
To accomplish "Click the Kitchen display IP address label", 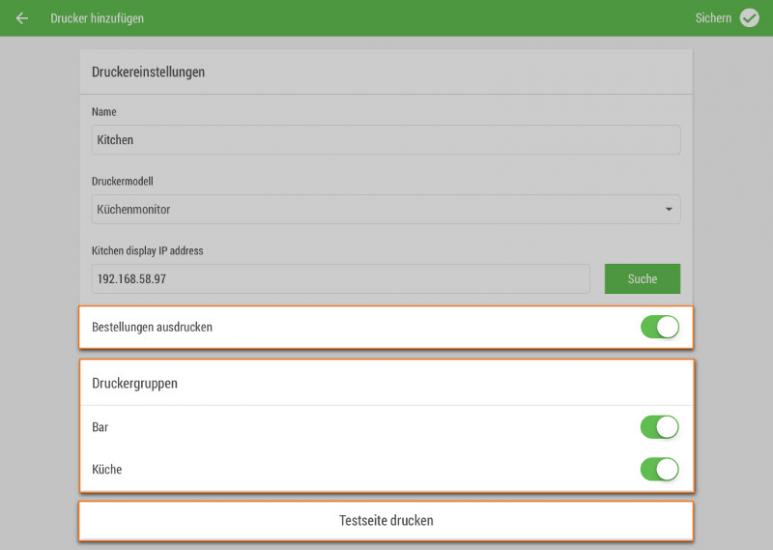I will [x=147, y=251].
